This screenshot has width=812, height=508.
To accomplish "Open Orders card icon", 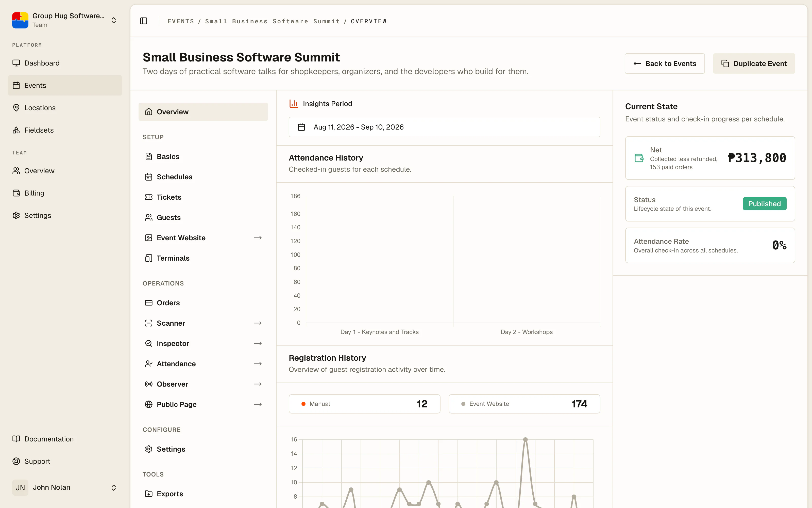I will coord(149,303).
